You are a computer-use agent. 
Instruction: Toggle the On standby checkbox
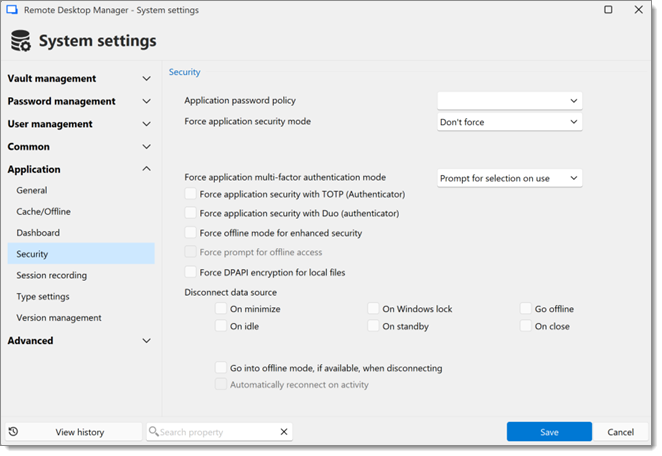click(373, 326)
